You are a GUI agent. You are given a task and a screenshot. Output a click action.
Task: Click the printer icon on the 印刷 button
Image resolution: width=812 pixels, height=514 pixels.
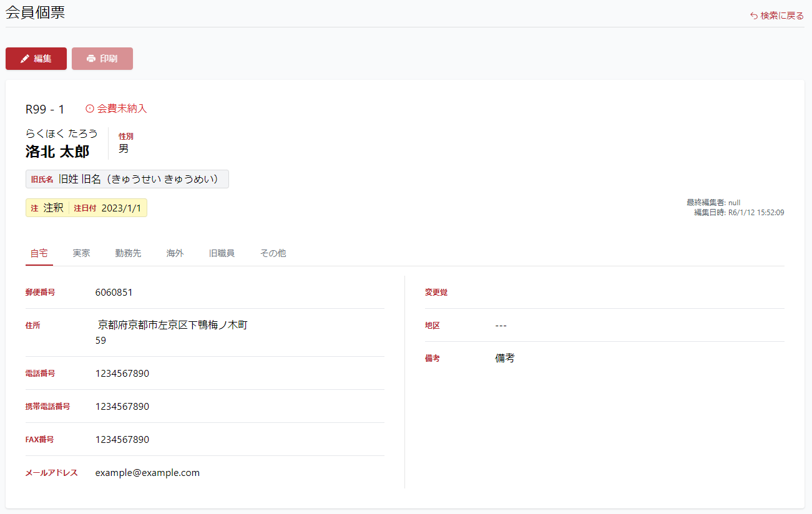[x=91, y=59]
